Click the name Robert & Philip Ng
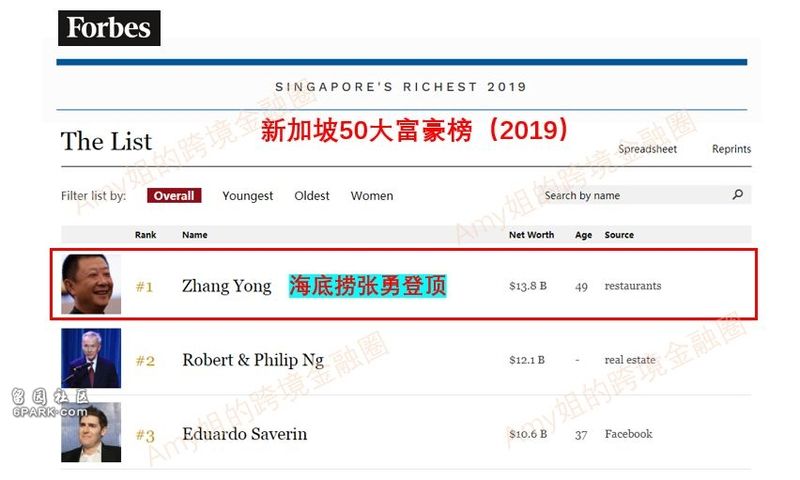The image size is (800, 480). coord(253,360)
